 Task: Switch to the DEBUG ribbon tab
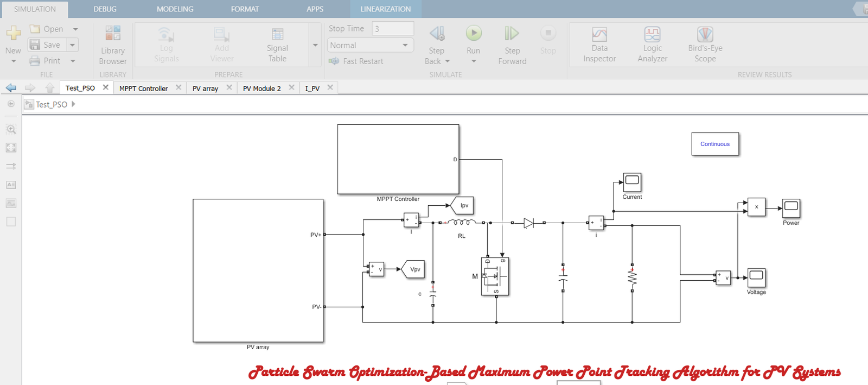click(x=105, y=9)
